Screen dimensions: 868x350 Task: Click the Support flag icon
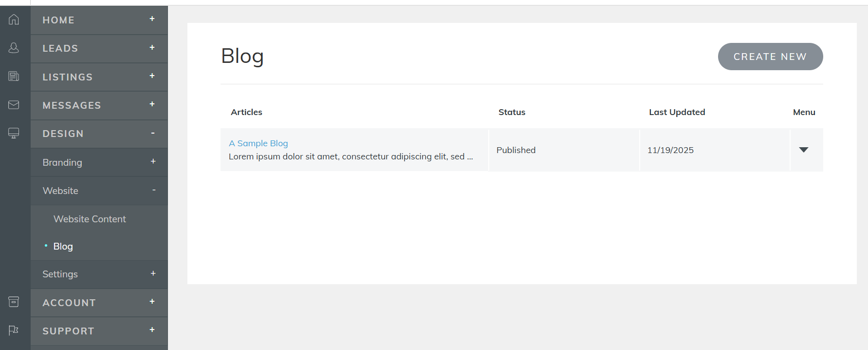14,330
